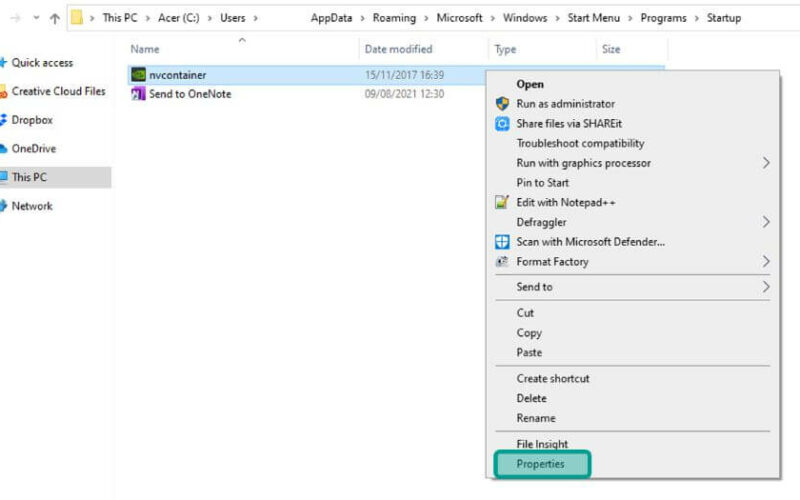Choose Scan with Microsoft Defender
The image size is (800, 500).
pyautogui.click(x=590, y=242)
